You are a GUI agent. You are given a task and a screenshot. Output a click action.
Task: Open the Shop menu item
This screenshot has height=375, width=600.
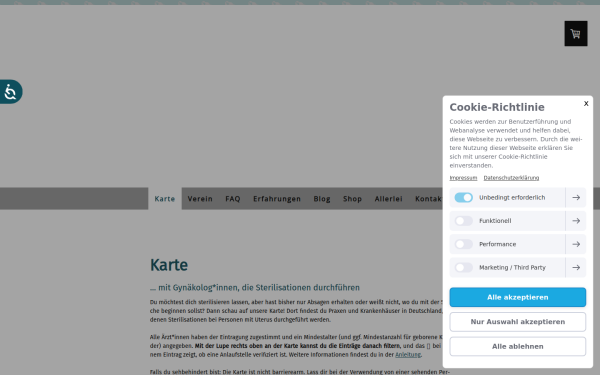click(352, 199)
